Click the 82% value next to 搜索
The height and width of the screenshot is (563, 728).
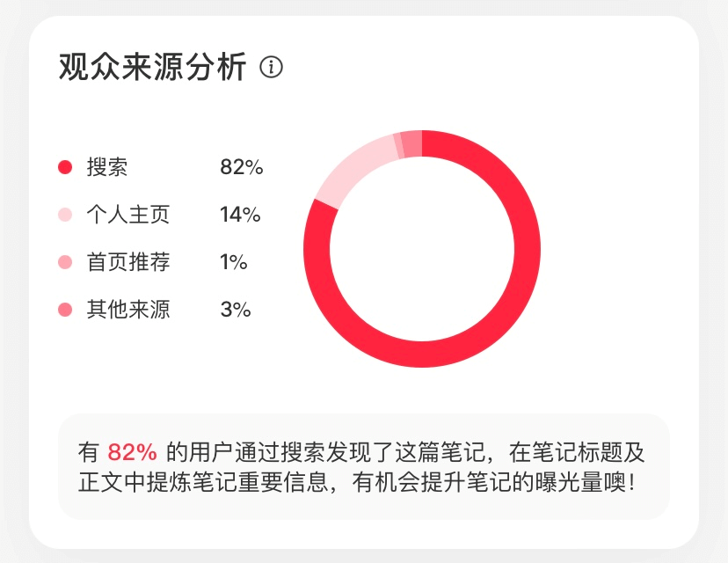(x=242, y=167)
